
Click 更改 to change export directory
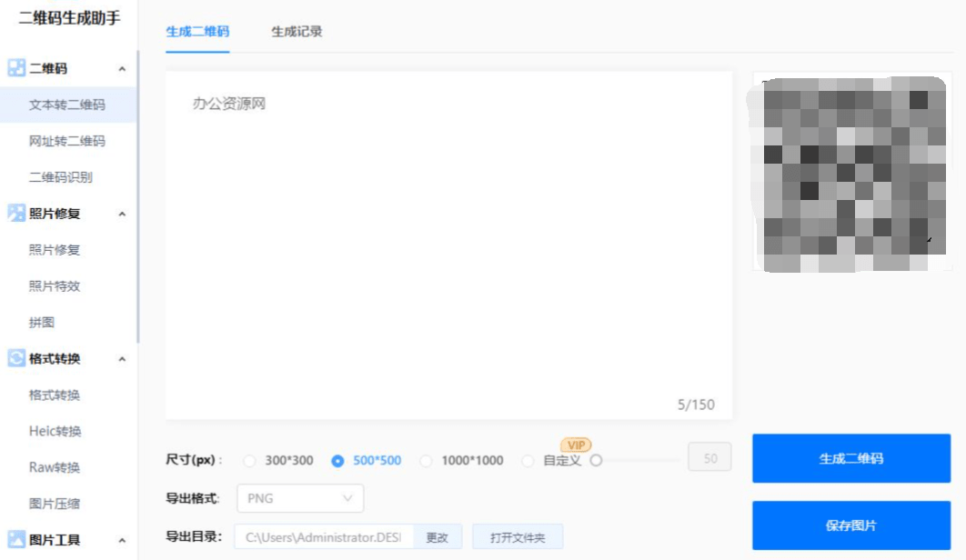coord(438,537)
